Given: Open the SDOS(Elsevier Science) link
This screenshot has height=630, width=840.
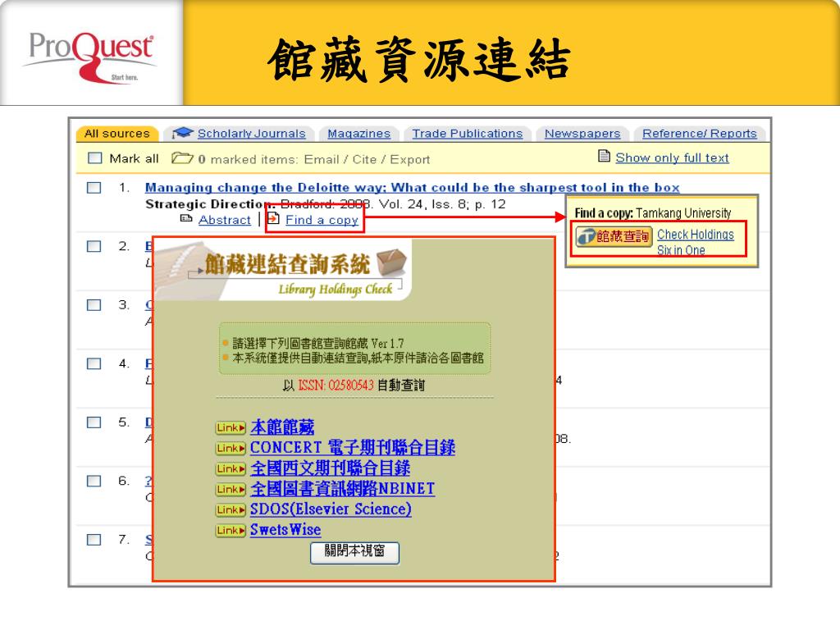Looking at the screenshot, I should [x=331, y=509].
